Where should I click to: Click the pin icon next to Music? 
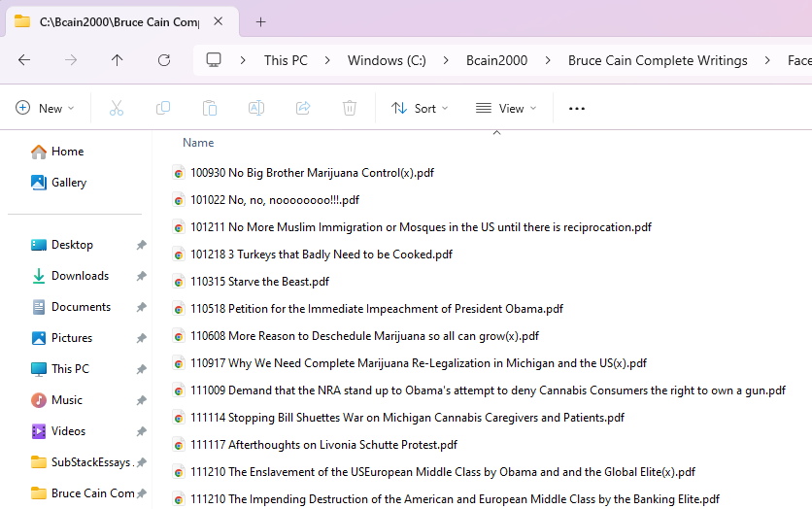pyautogui.click(x=142, y=400)
